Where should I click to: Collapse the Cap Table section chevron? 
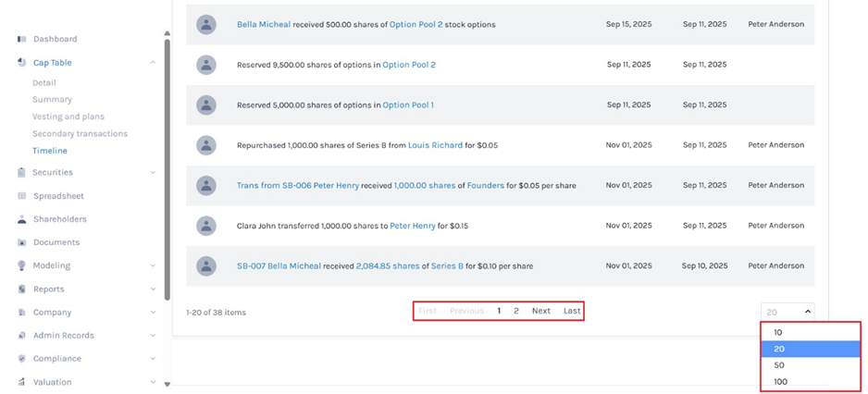[x=153, y=63]
